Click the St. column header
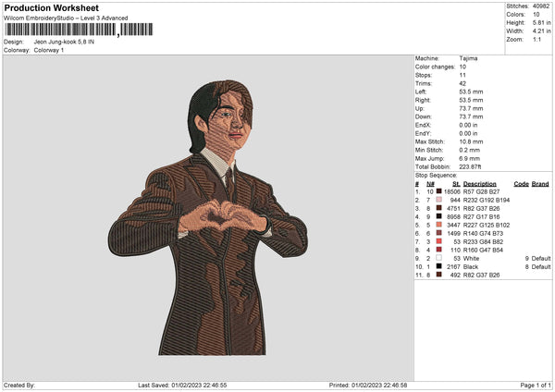The width and height of the screenshot is (555, 392). (456, 184)
